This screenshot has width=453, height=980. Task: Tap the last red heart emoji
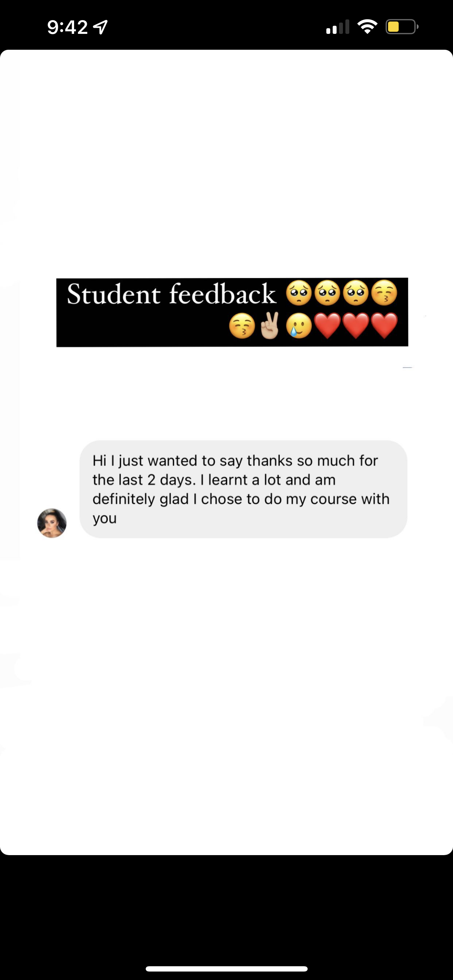click(384, 326)
